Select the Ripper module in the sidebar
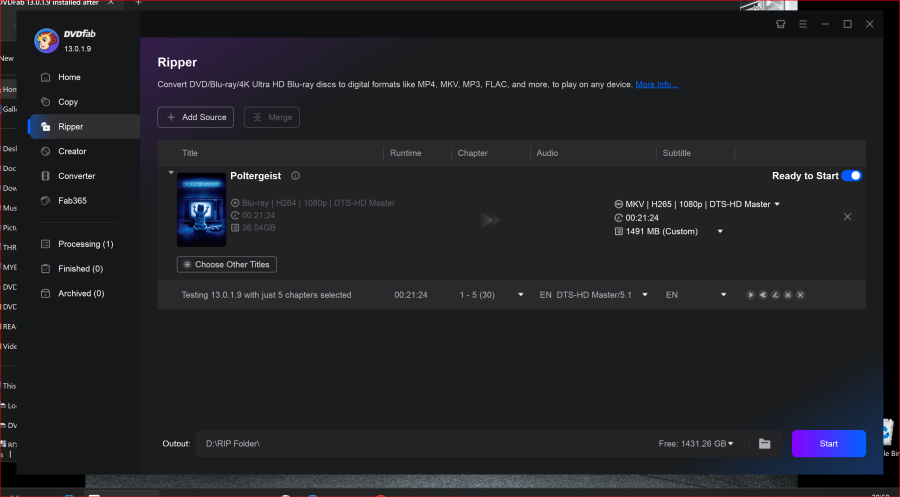Viewport: 900px width, 497px height. [84, 126]
